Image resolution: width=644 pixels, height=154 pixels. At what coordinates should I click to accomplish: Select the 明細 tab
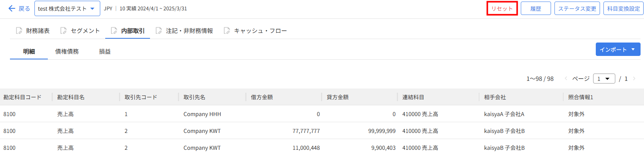coord(29,51)
